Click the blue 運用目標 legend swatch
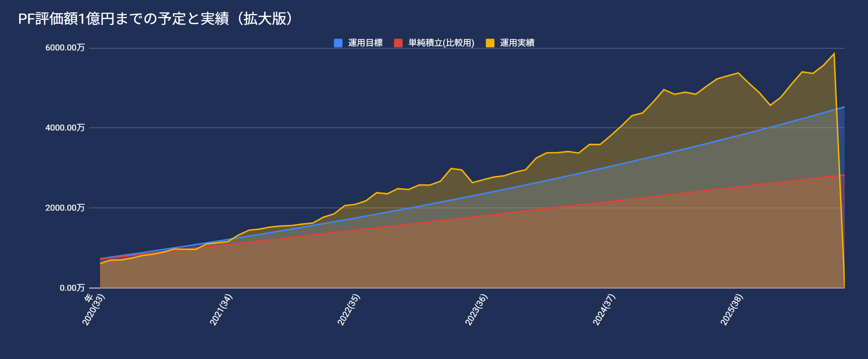Screen dimensions: 868x359 click(x=338, y=43)
